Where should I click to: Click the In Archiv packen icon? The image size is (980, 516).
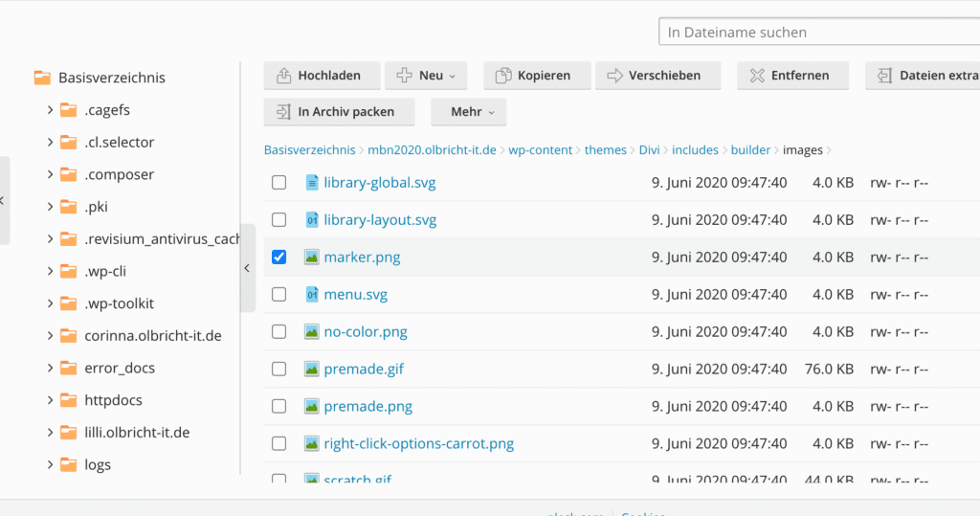pos(283,112)
